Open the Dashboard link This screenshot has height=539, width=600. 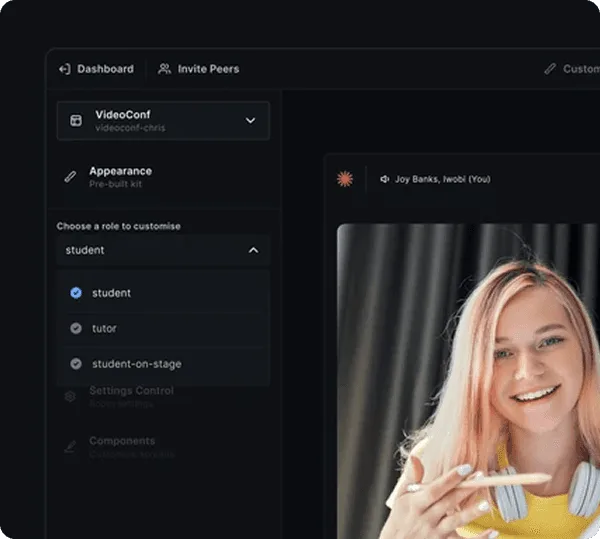(x=96, y=69)
